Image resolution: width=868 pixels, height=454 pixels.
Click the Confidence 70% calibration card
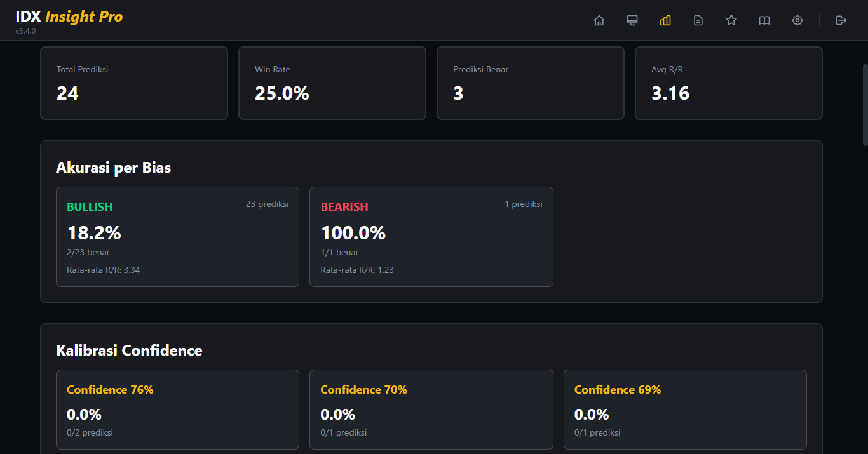[x=431, y=410]
